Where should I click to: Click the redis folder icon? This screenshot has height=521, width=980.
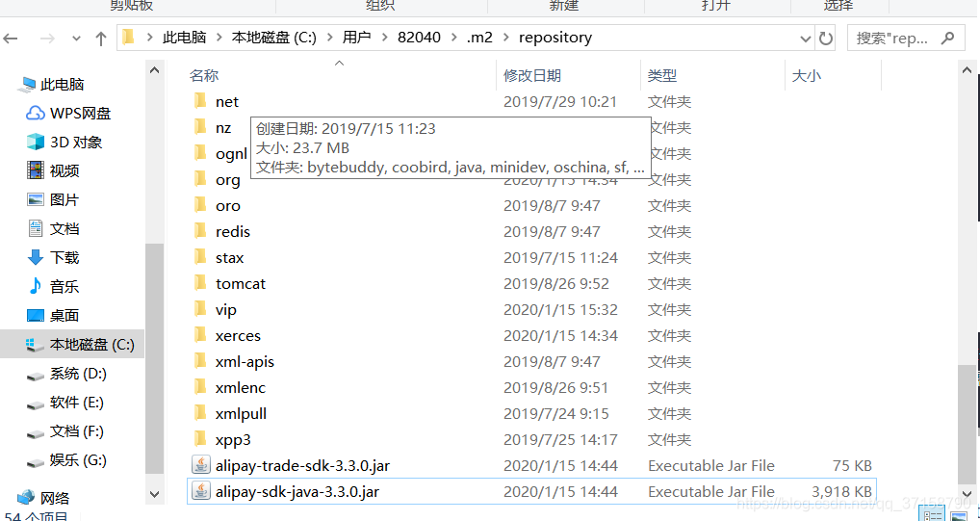coord(200,231)
